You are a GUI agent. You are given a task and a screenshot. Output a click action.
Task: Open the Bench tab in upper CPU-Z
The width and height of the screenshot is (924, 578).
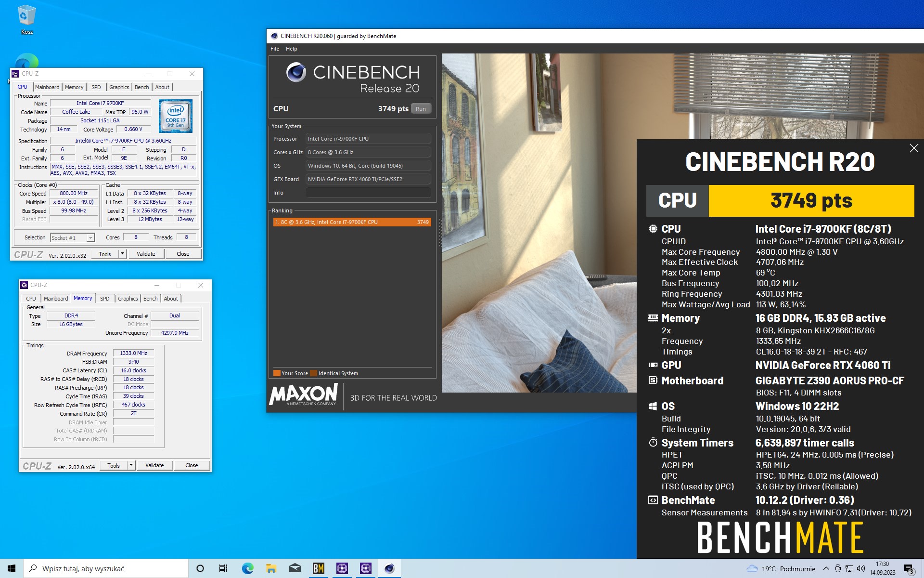coord(141,87)
